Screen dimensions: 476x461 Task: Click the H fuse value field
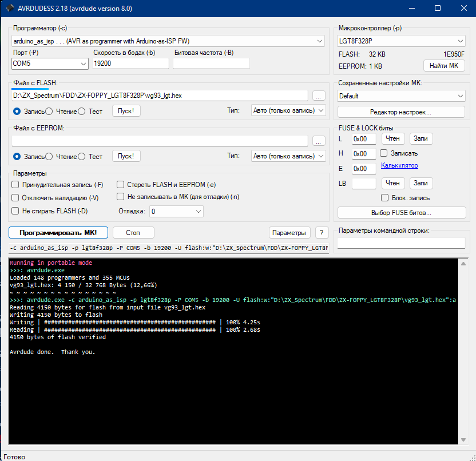(x=364, y=153)
